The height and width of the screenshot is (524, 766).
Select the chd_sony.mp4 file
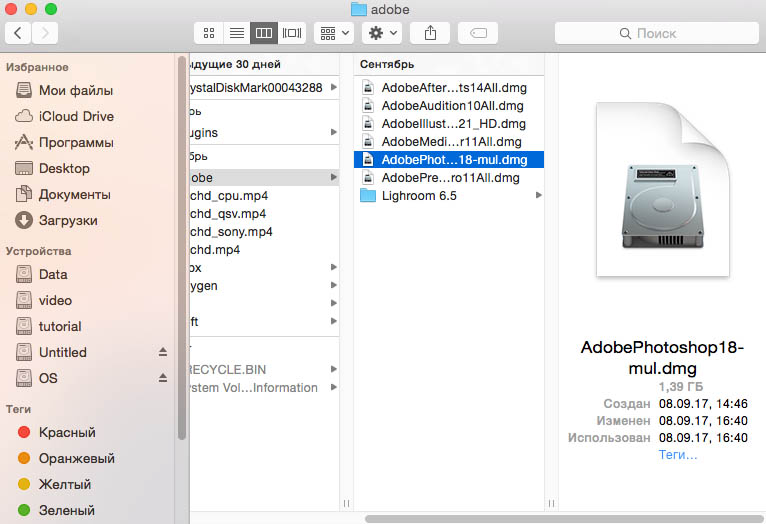[264, 232]
